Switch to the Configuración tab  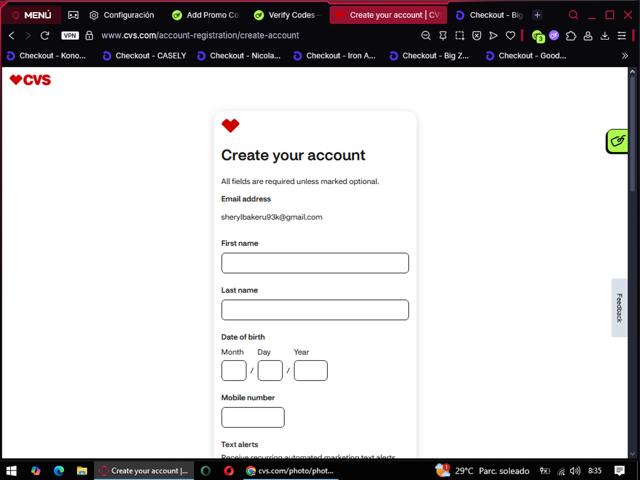click(122, 15)
